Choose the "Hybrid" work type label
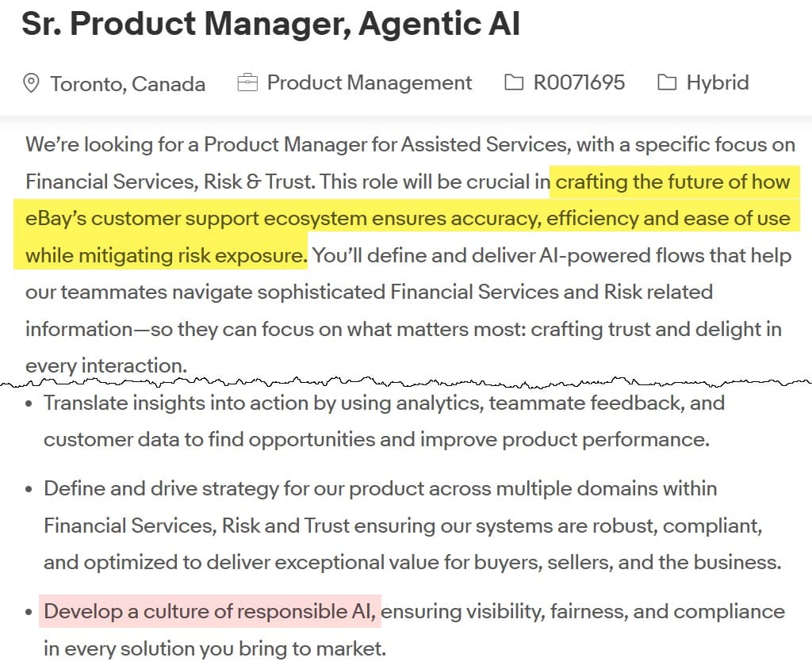 coord(718,82)
